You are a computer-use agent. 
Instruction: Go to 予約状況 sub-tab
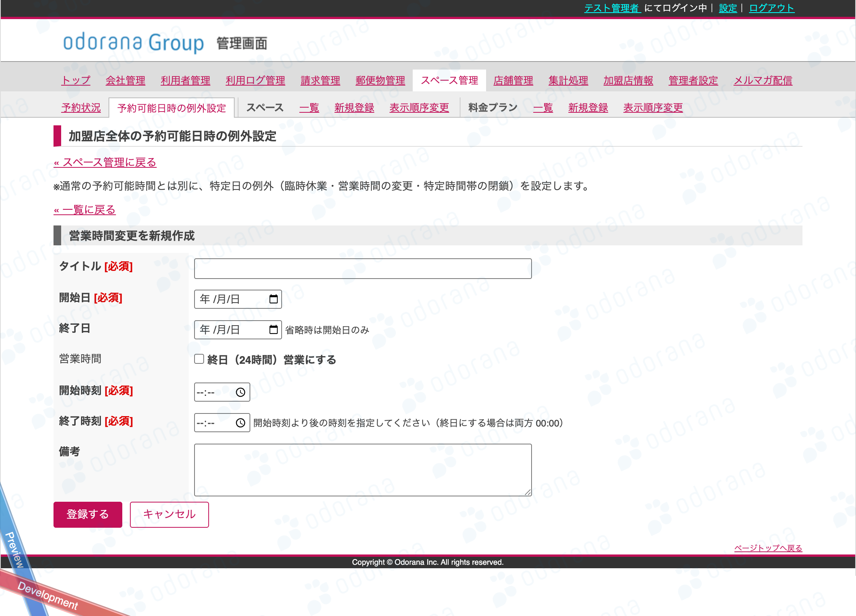pos(81,108)
